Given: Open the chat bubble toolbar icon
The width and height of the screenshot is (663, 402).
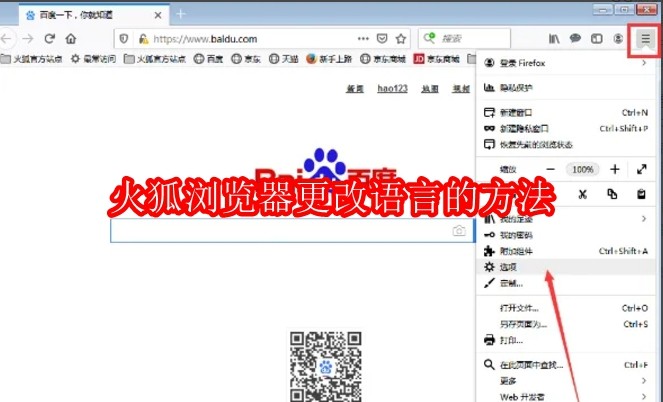Looking at the screenshot, I should click(x=575, y=39).
